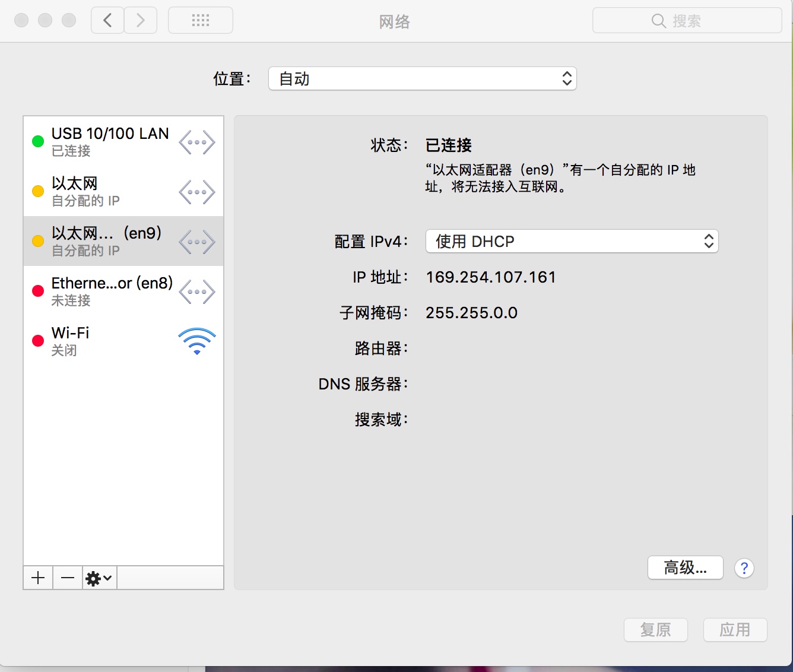The image size is (793, 672).
Task: Expand the 位置 location dropdown
Action: tap(423, 78)
